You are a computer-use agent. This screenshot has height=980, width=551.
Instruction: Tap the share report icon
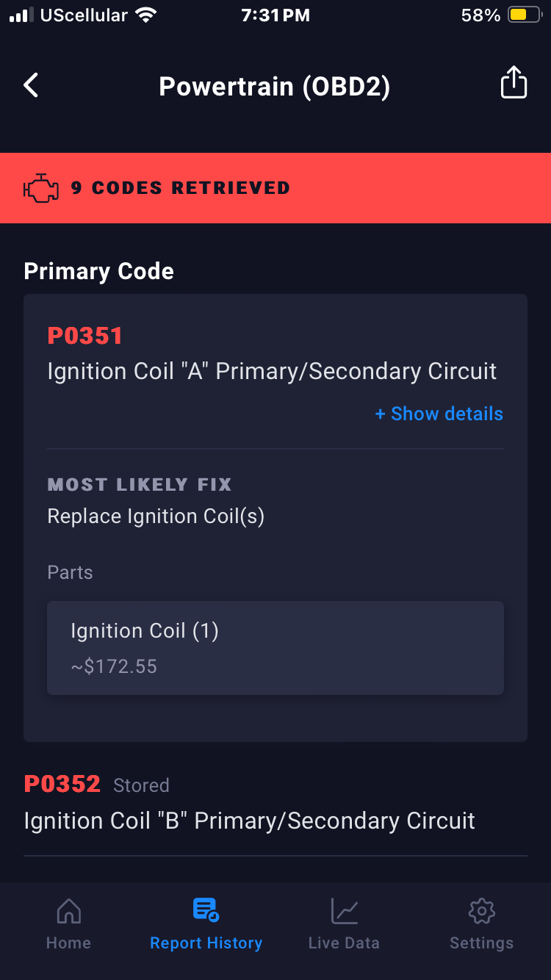(514, 82)
